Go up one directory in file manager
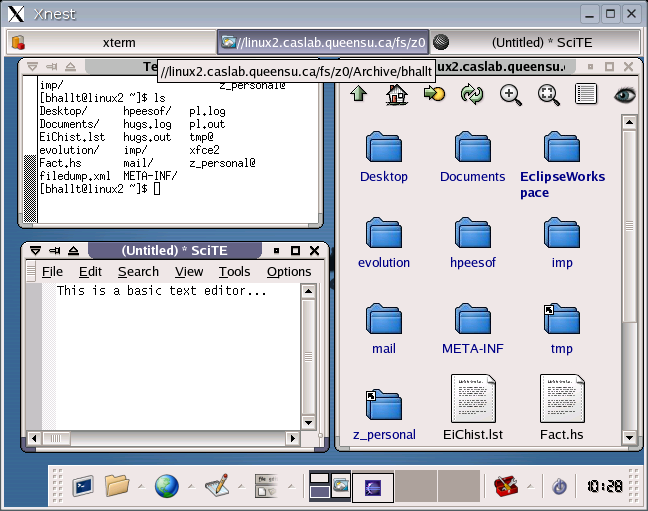The width and height of the screenshot is (648, 511). (359, 94)
